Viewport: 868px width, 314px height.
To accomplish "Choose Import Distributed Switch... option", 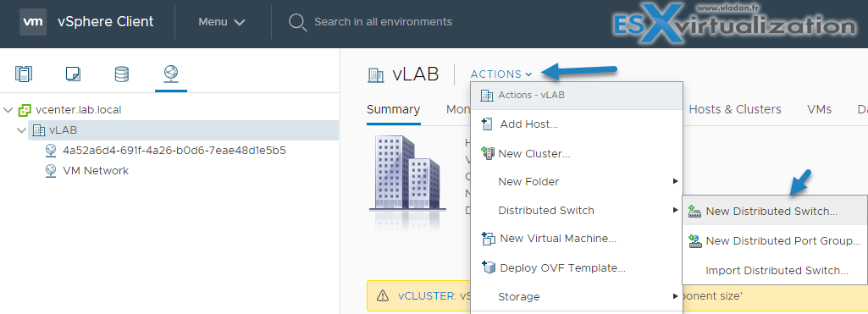I will 775,271.
